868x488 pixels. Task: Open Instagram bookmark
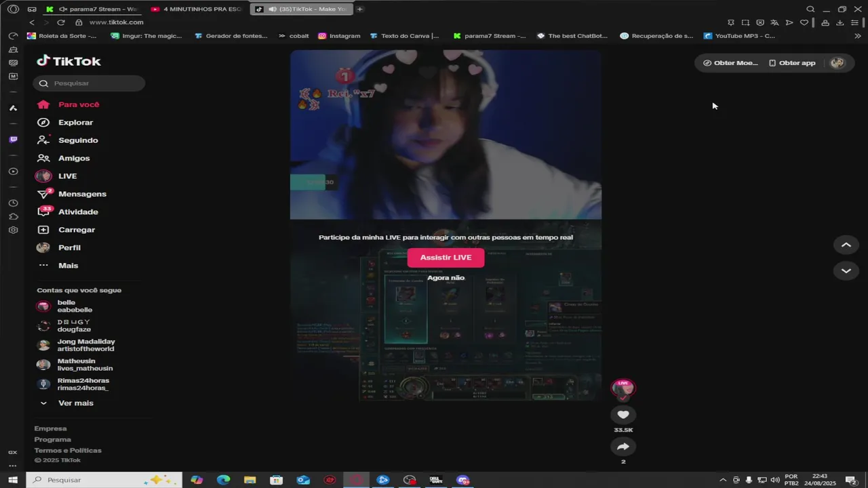tap(339, 36)
